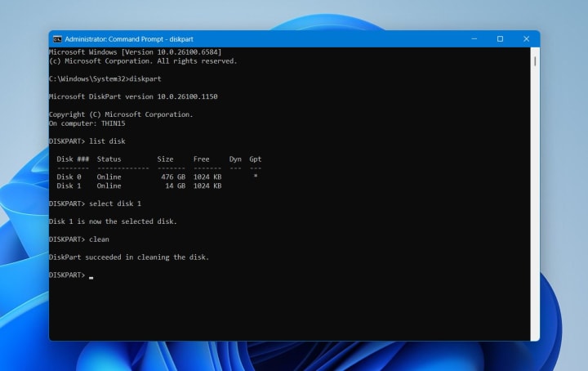Screen dimensions: 588x371
Task: Click the 'Gpt' column header
Action: tap(256, 159)
